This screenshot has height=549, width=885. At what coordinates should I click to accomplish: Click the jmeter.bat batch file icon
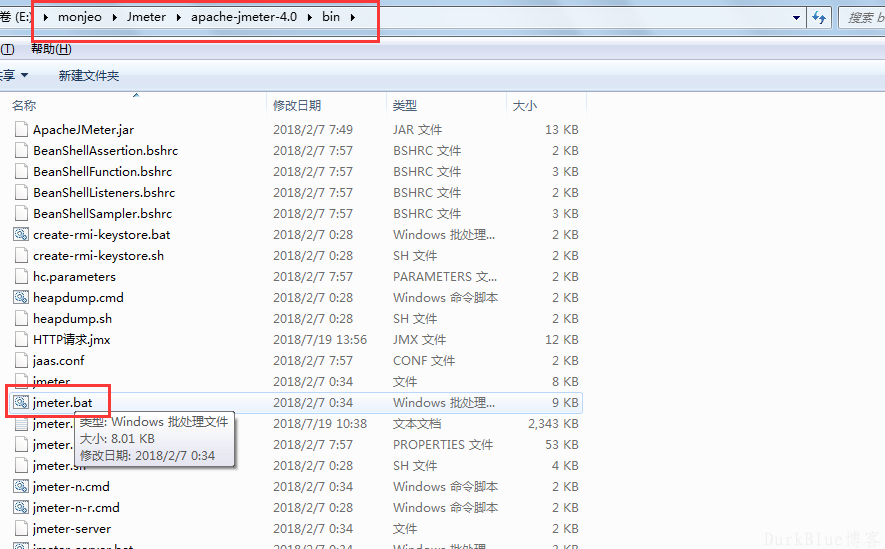21,402
